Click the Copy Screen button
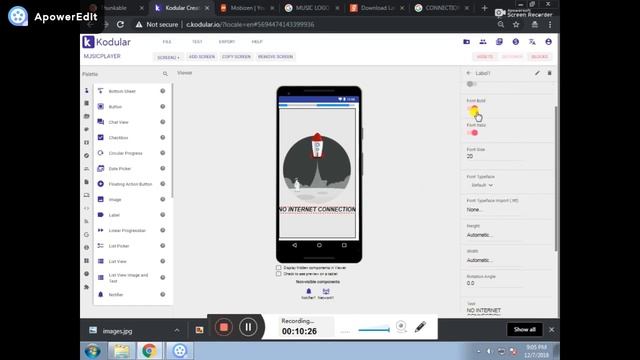The image size is (640, 360). (236, 57)
